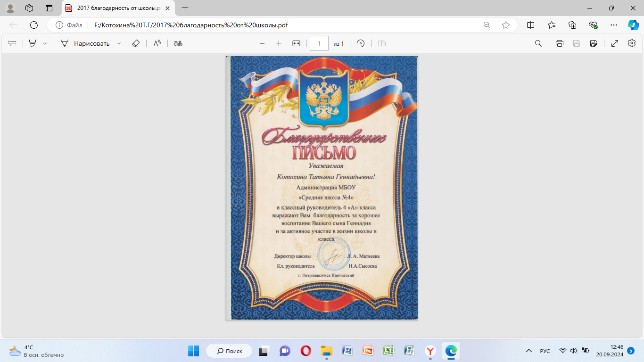The image size is (644, 362).
Task: Toggle fit to width view
Action: 296,43
